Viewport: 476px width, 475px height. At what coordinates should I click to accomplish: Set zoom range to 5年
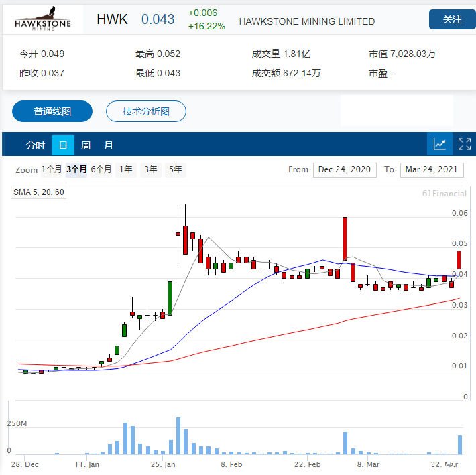(176, 169)
